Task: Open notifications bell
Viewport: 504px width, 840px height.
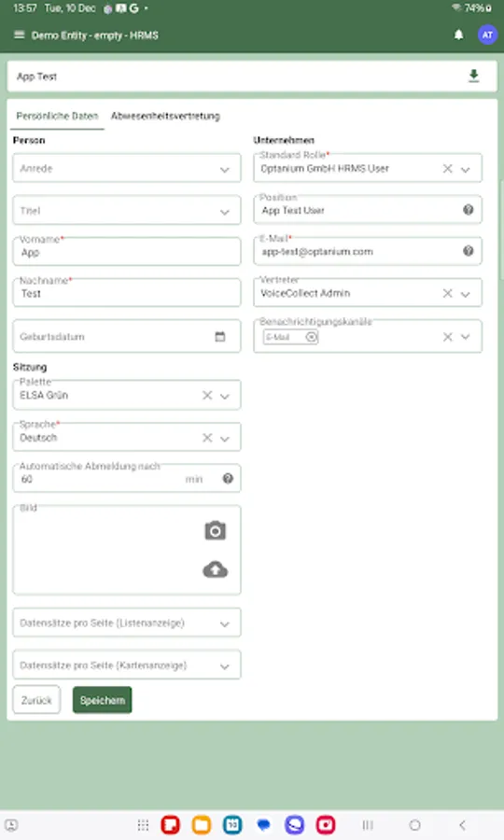Action: coord(458,35)
